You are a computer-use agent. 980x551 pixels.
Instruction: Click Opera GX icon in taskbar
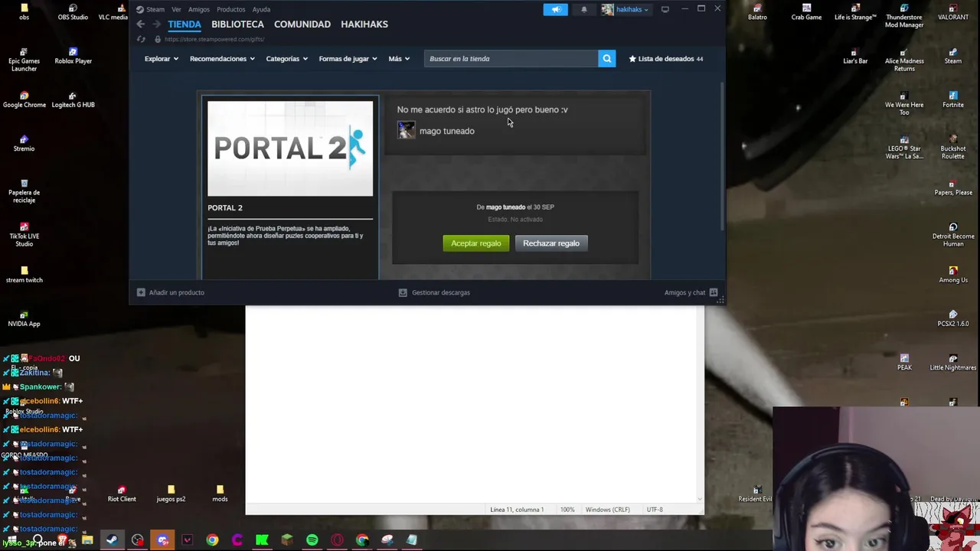point(337,540)
